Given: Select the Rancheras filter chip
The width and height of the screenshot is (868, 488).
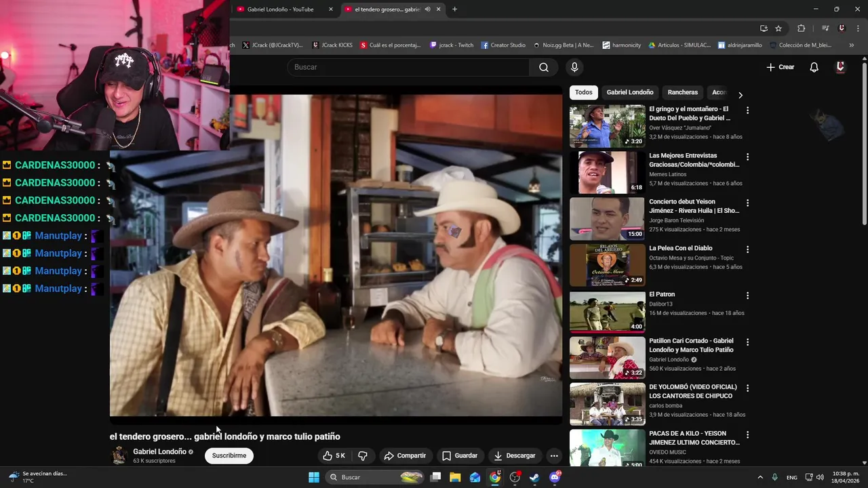Looking at the screenshot, I should (x=682, y=92).
